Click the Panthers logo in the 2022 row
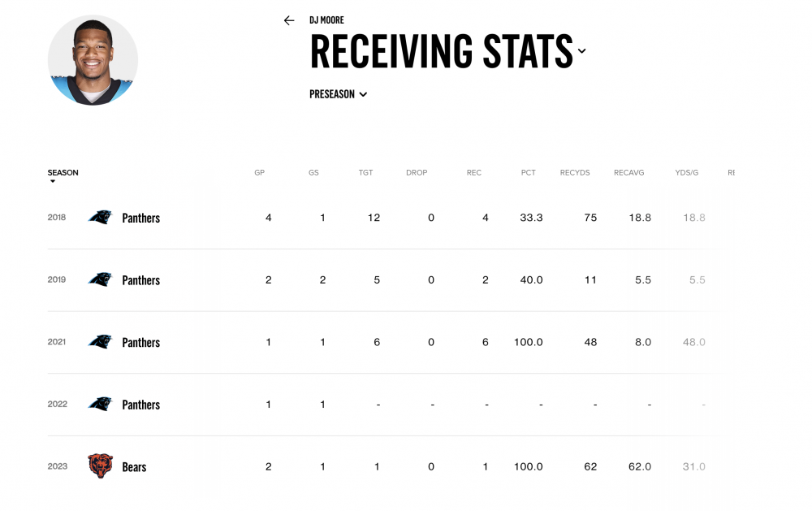 [100, 404]
